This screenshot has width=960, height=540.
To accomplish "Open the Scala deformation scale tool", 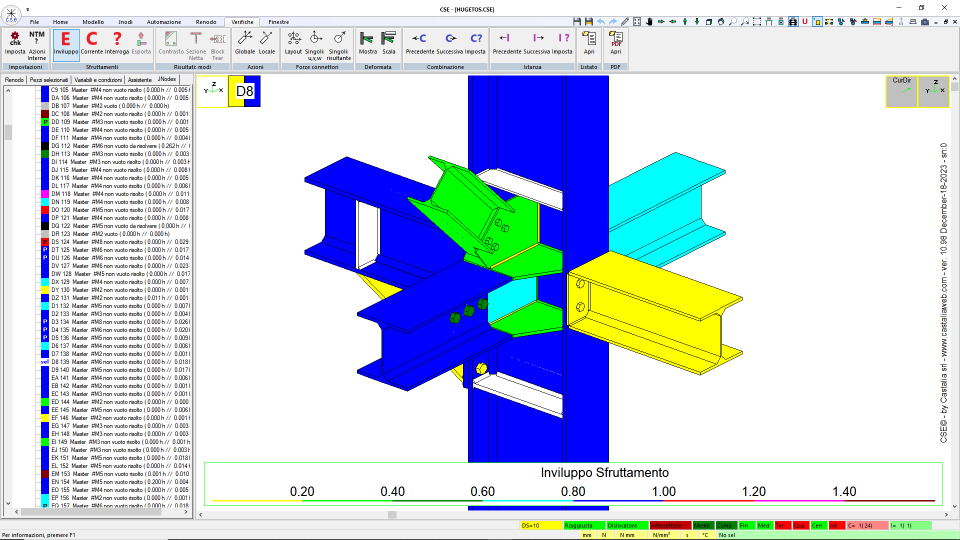I will [389, 44].
